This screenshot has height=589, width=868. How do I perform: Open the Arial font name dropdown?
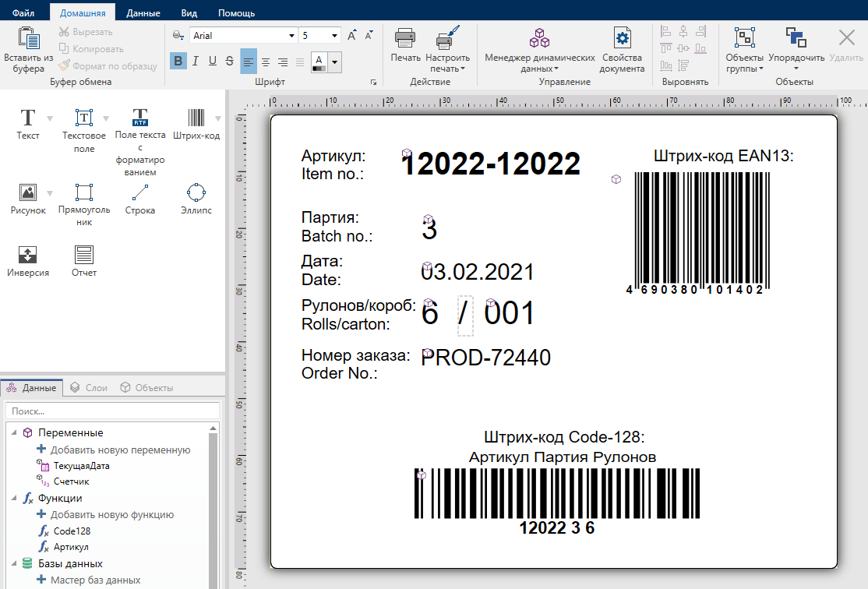[291, 36]
